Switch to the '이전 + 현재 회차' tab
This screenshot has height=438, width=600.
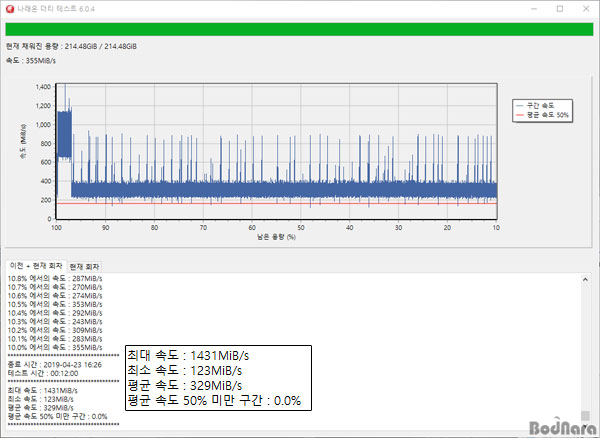(x=38, y=265)
